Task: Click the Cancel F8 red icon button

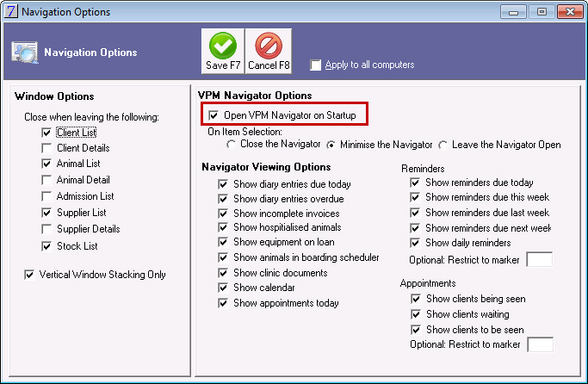Action: tap(269, 51)
